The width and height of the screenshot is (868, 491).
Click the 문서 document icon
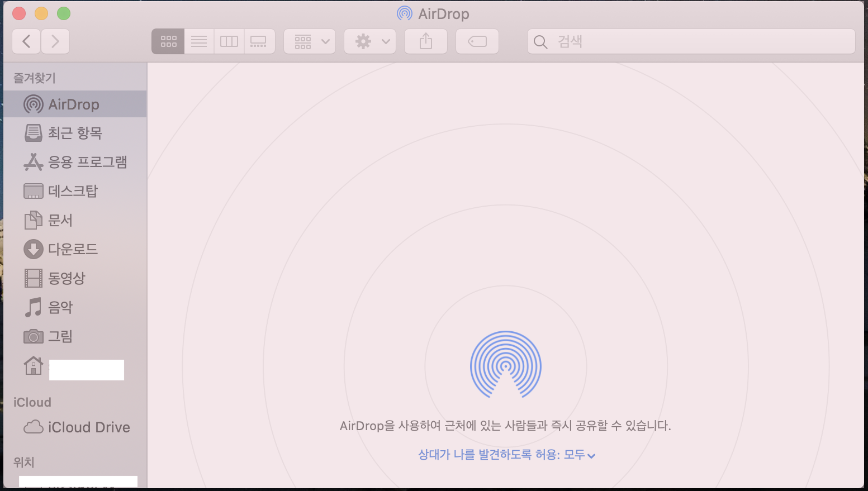point(34,220)
